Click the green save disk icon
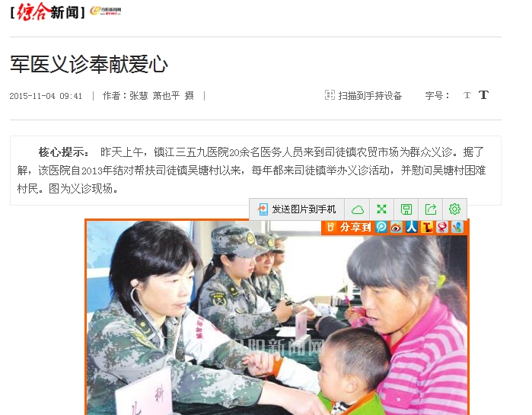 pos(406,209)
